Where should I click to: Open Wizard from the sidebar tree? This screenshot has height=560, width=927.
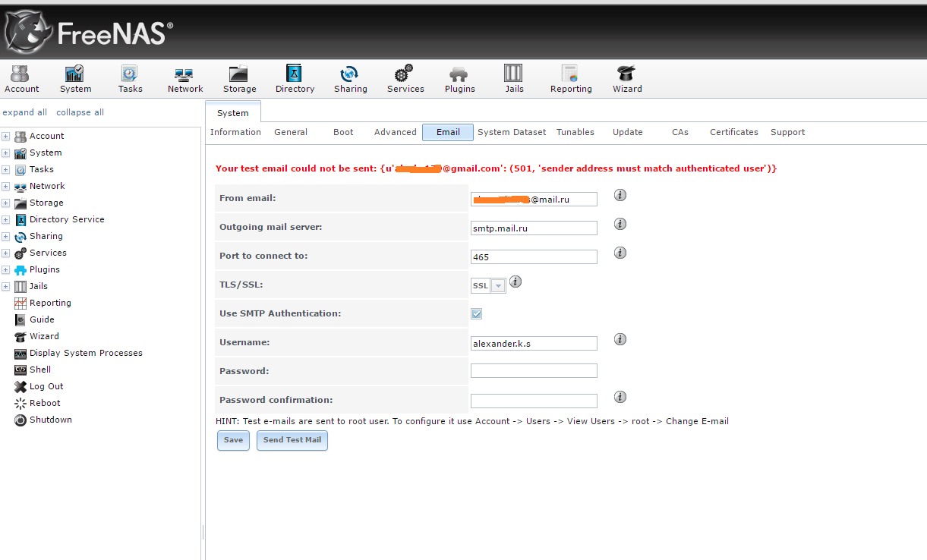point(44,336)
